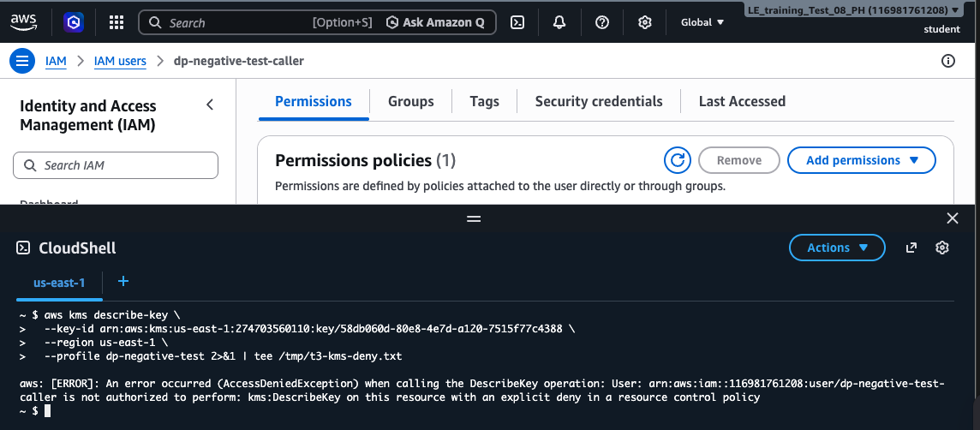This screenshot has height=430, width=980.
Task: Toggle the IAM side navigation hamburger button
Action: (x=22, y=62)
